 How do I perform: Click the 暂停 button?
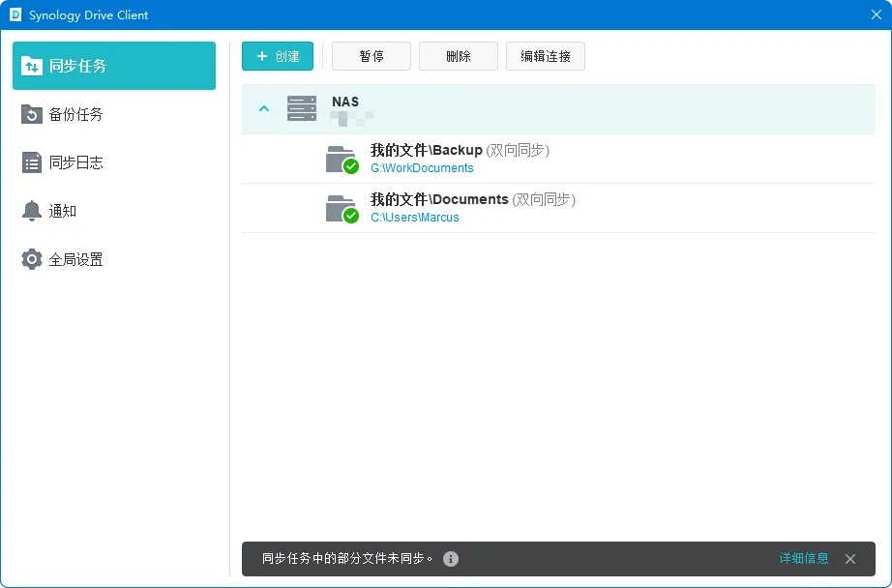point(372,56)
